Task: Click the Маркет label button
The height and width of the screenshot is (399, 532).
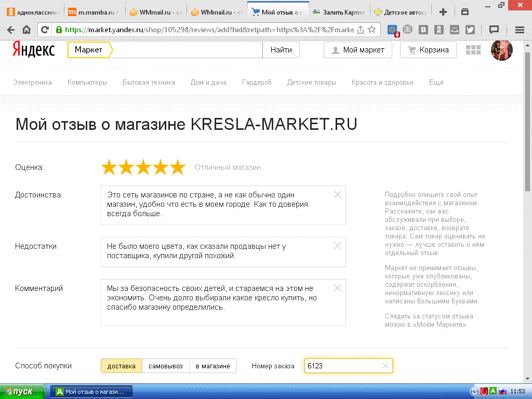Action: point(89,50)
